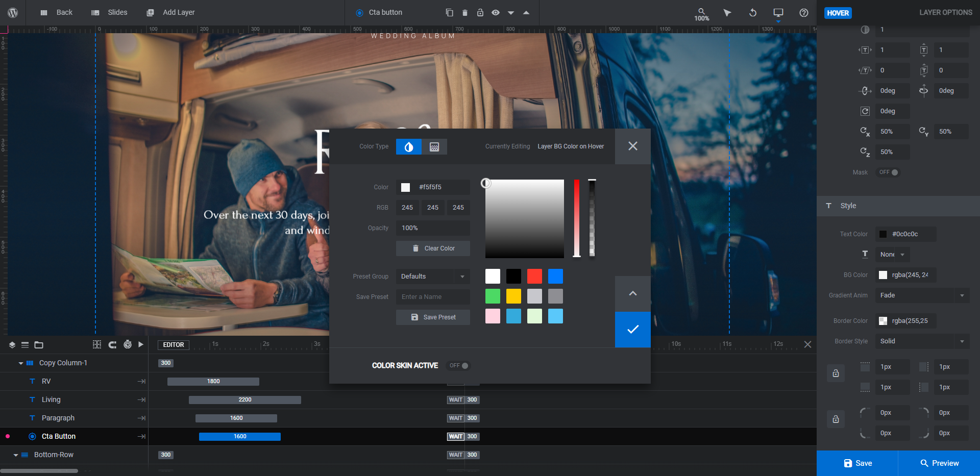Open the Add Layer menu
Screen dimensions: 980x476
(x=170, y=12)
